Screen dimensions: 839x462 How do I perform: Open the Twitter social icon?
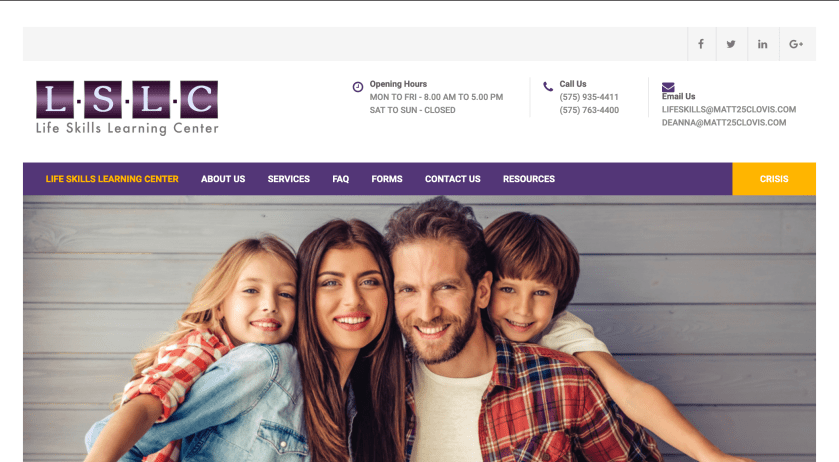pyautogui.click(x=731, y=44)
